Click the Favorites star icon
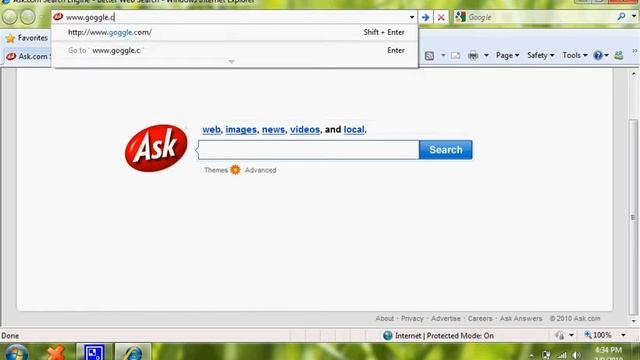Viewport: 640px width, 360px height. pyautogui.click(x=10, y=38)
